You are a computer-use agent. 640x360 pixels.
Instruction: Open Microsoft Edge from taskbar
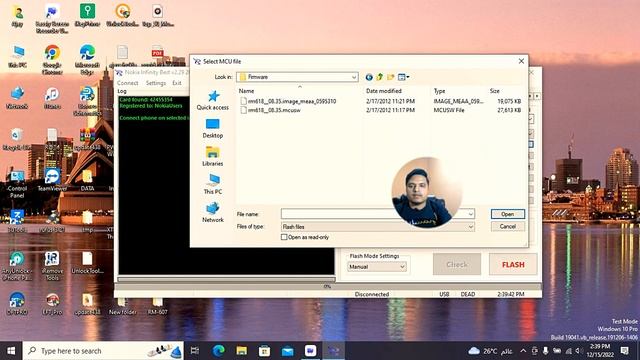pyautogui.click(x=218, y=351)
